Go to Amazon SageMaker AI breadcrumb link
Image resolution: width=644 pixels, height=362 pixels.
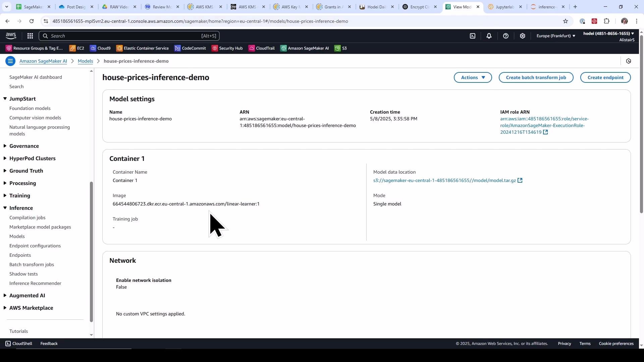click(43, 61)
